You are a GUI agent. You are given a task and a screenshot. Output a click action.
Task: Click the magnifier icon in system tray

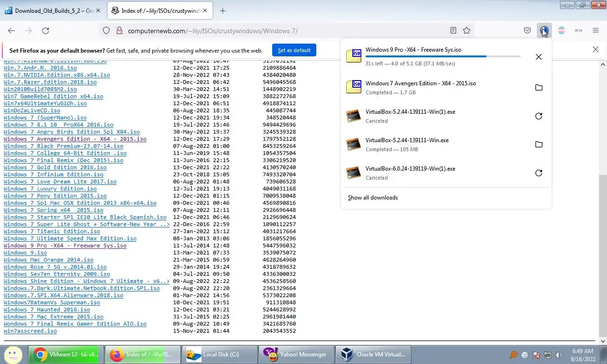[x=514, y=355]
